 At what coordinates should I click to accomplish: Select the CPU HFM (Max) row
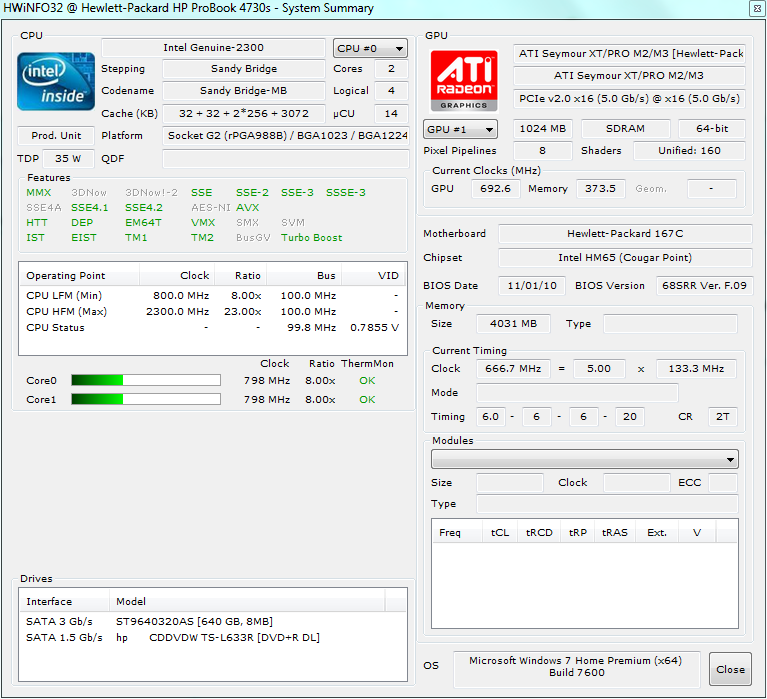pyautogui.click(x=212, y=312)
